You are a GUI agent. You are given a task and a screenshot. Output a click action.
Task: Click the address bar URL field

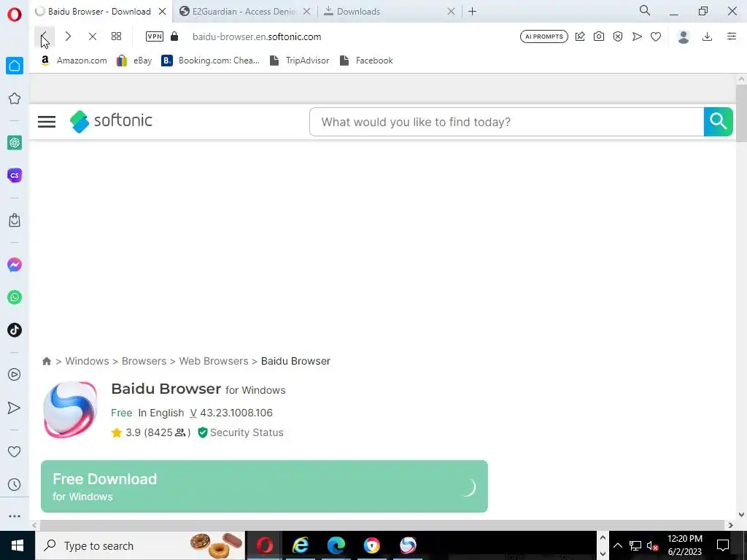pyautogui.click(x=257, y=36)
